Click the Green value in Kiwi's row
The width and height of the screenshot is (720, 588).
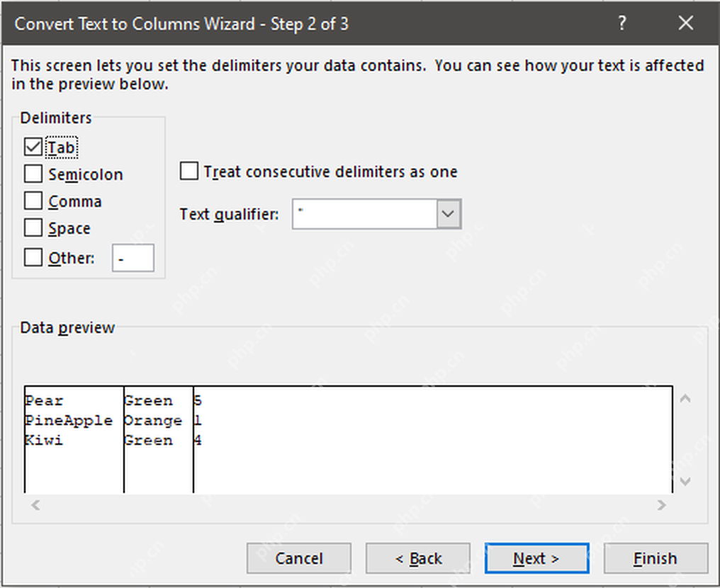[x=148, y=440]
